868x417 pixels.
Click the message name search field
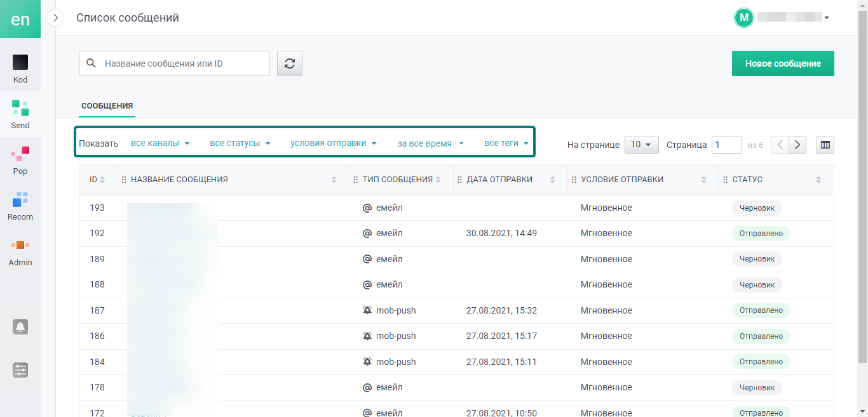[174, 63]
